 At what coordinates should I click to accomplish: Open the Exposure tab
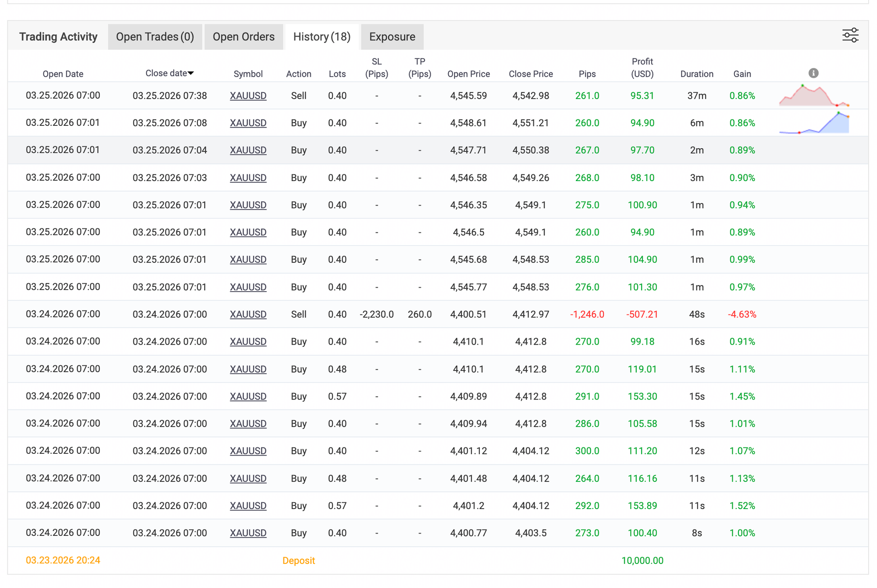click(392, 37)
